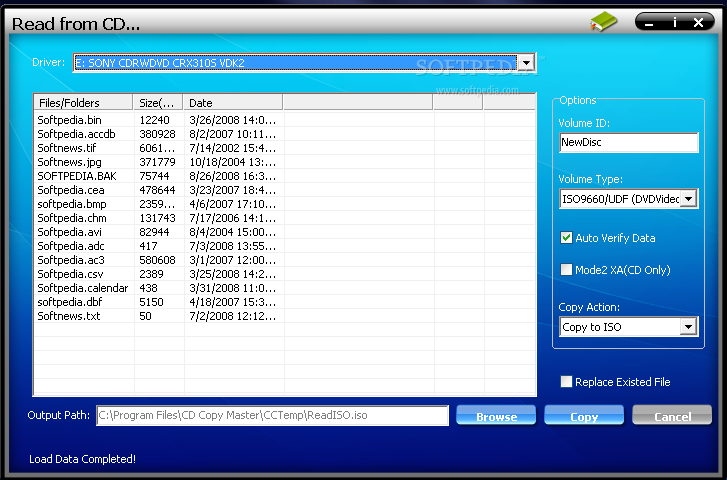Click the Cancel button
The image size is (727, 480).
pos(672,416)
